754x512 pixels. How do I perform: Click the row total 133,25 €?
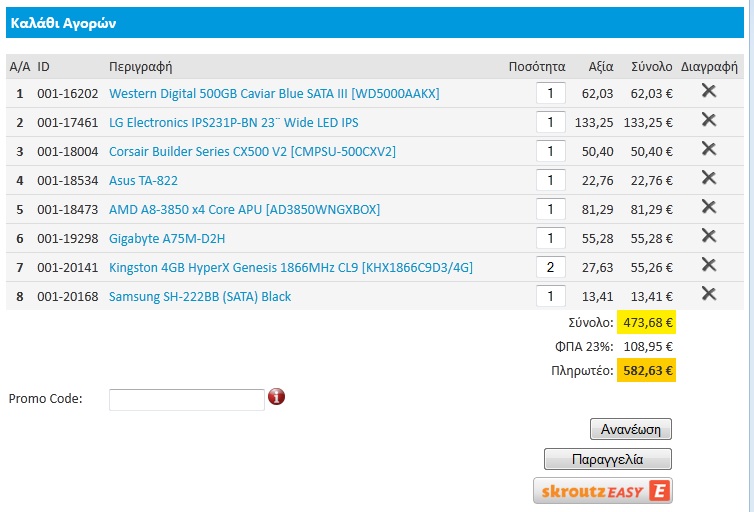click(648, 123)
